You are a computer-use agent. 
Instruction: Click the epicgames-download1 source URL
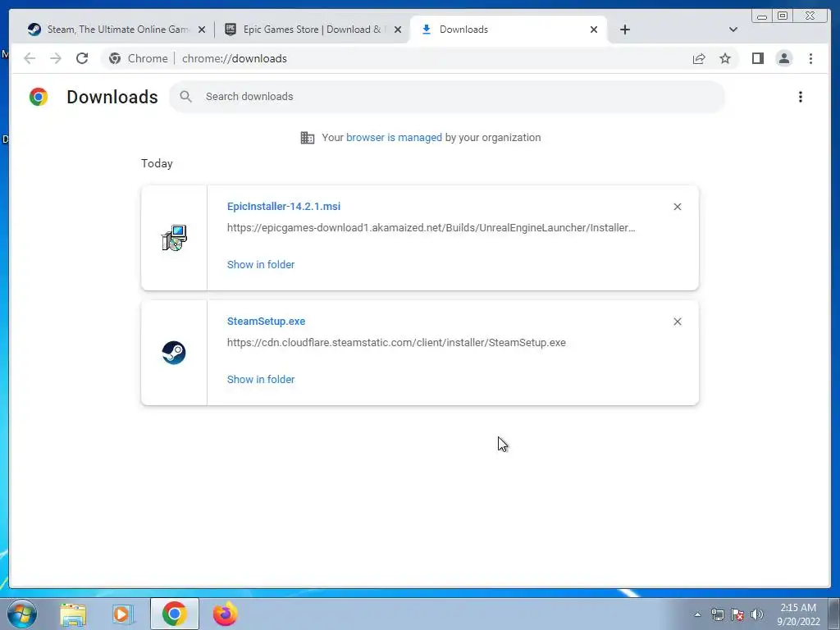point(431,228)
